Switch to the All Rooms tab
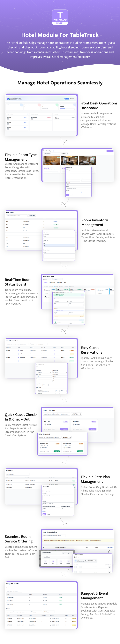The height and width of the screenshot is (644, 120). 46,282
